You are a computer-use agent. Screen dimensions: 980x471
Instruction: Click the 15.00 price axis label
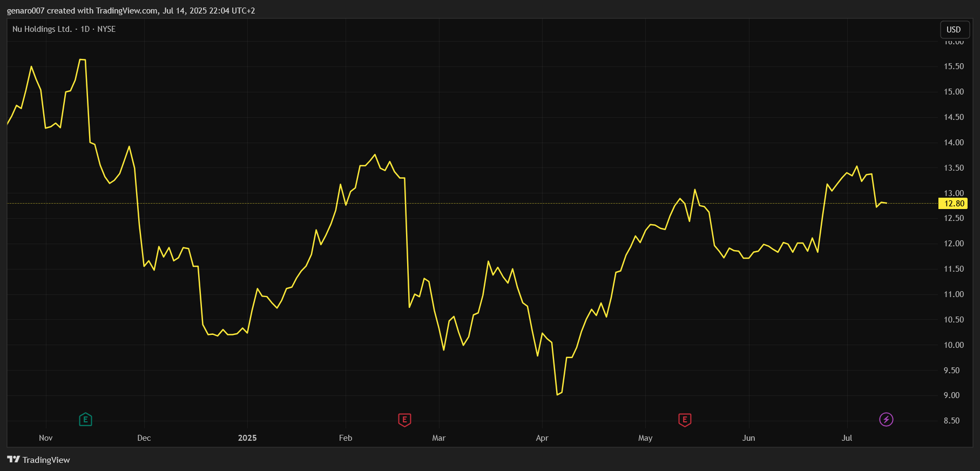pyautogui.click(x=954, y=92)
